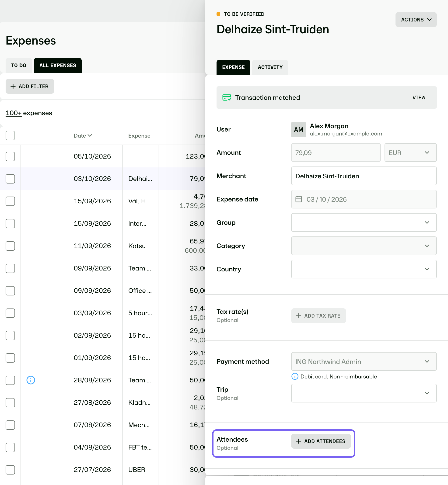
Task: Click the alex.morgan@example.com email text
Action: (346, 134)
